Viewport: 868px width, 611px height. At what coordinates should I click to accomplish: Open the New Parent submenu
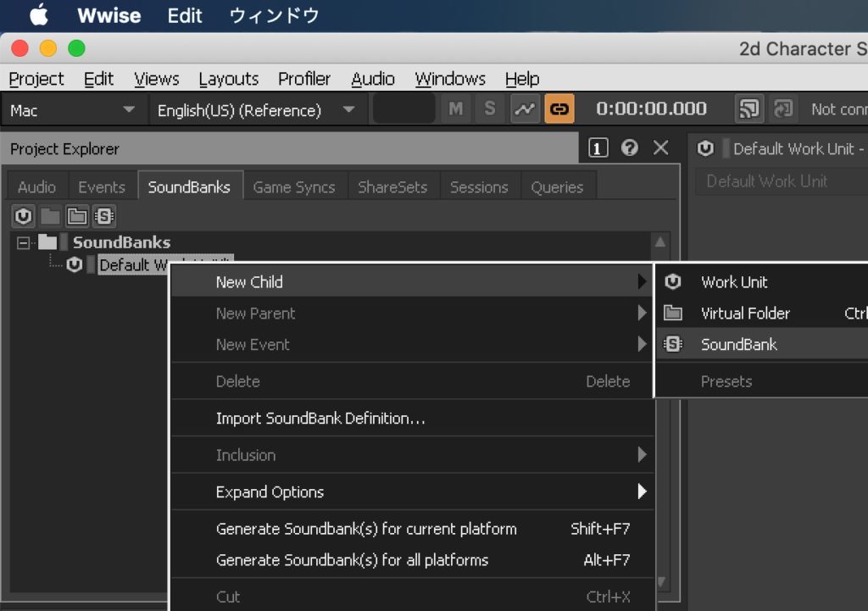413,314
